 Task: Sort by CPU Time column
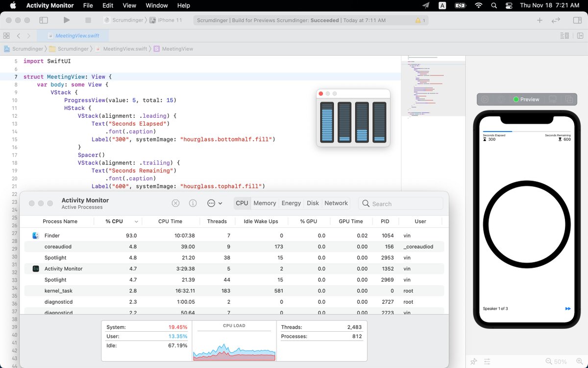coord(170,221)
